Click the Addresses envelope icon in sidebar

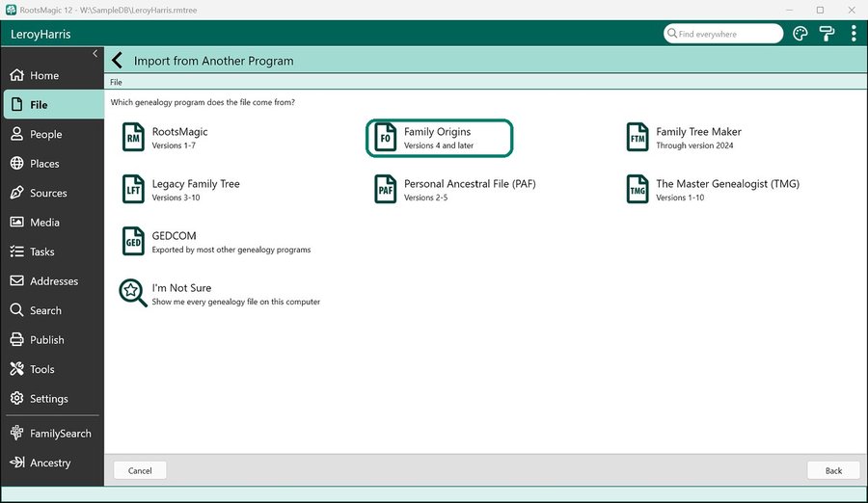click(x=17, y=280)
